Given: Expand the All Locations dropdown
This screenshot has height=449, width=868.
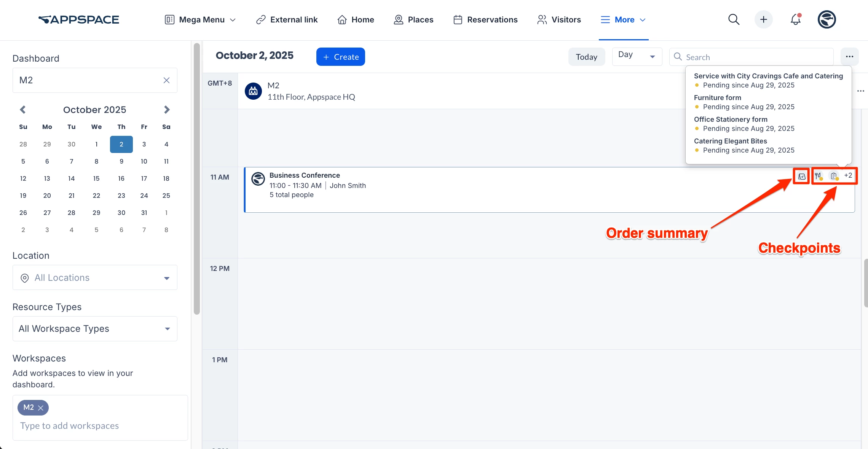Looking at the screenshot, I should (166, 278).
